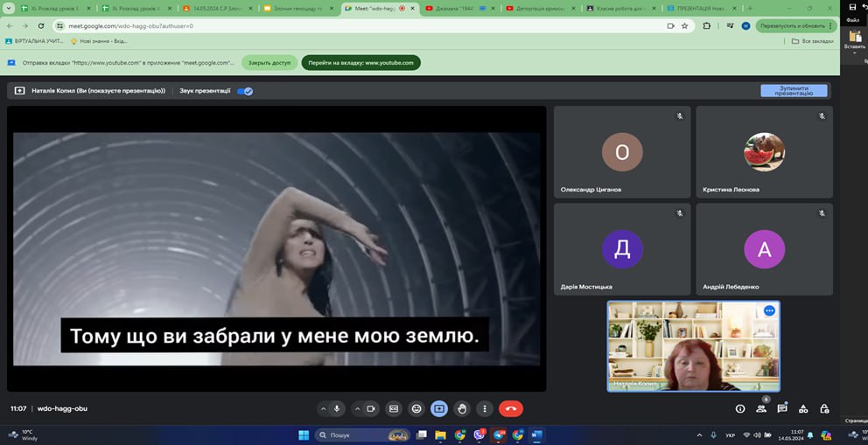
Task: Click 'Перейти на вкладку: www.youtube.com'
Action: tap(360, 63)
